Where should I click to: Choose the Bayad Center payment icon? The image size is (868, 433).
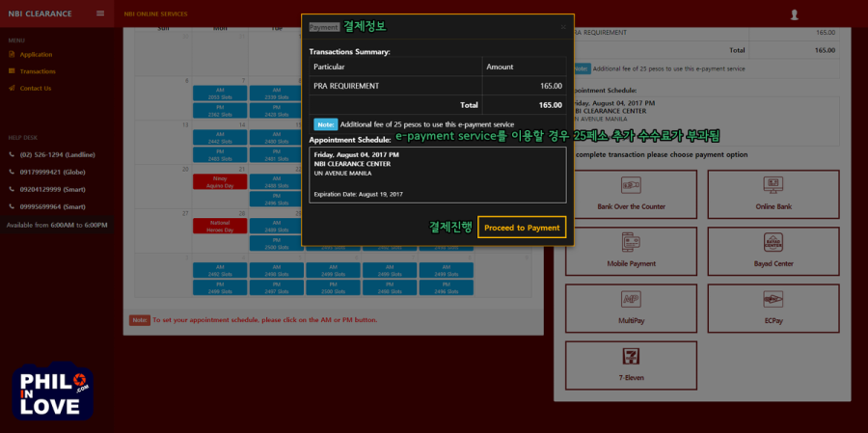tap(773, 242)
